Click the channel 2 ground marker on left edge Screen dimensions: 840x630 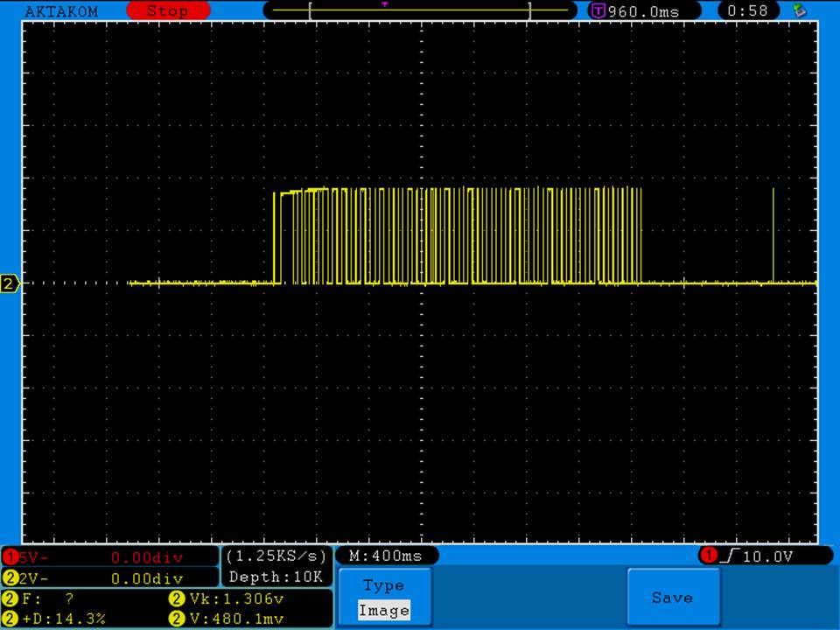(10, 283)
